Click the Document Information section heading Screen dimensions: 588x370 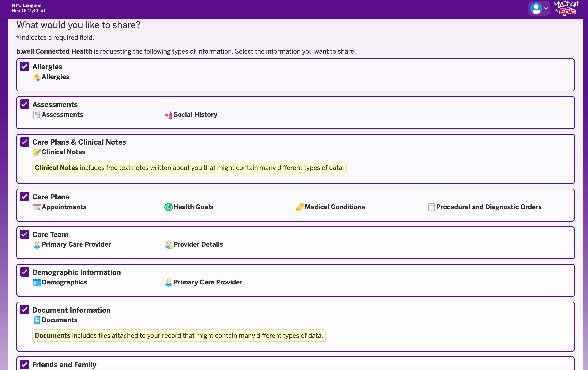click(71, 310)
